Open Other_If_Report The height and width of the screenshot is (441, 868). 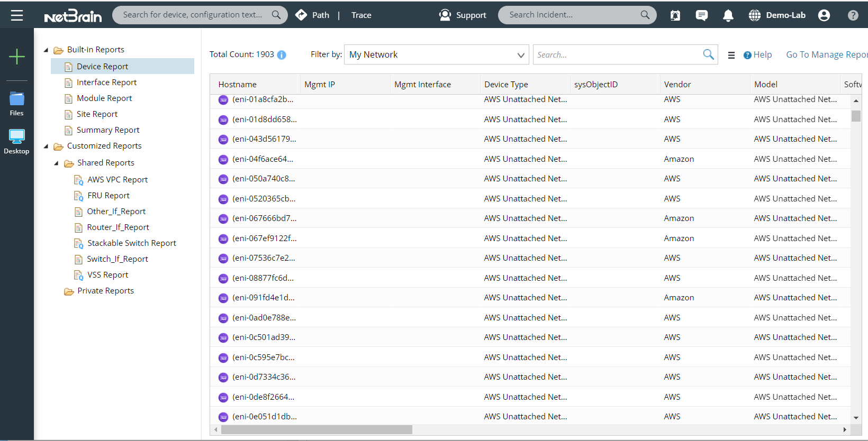116,212
